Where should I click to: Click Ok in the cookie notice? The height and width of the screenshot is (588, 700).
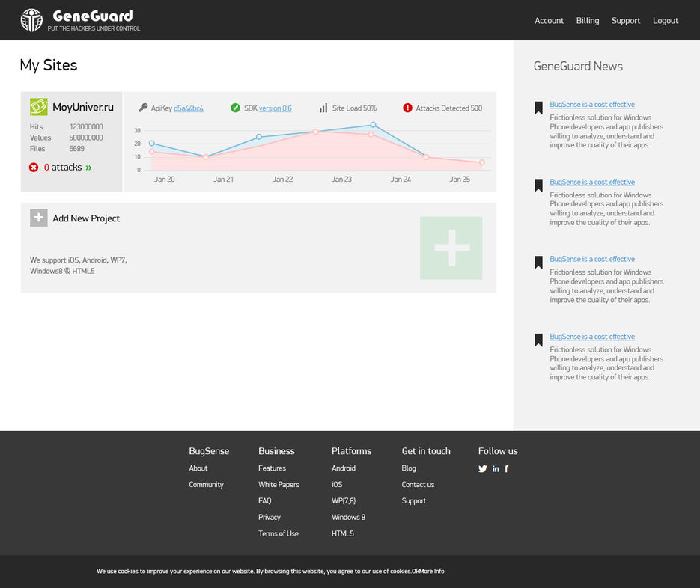point(414,571)
